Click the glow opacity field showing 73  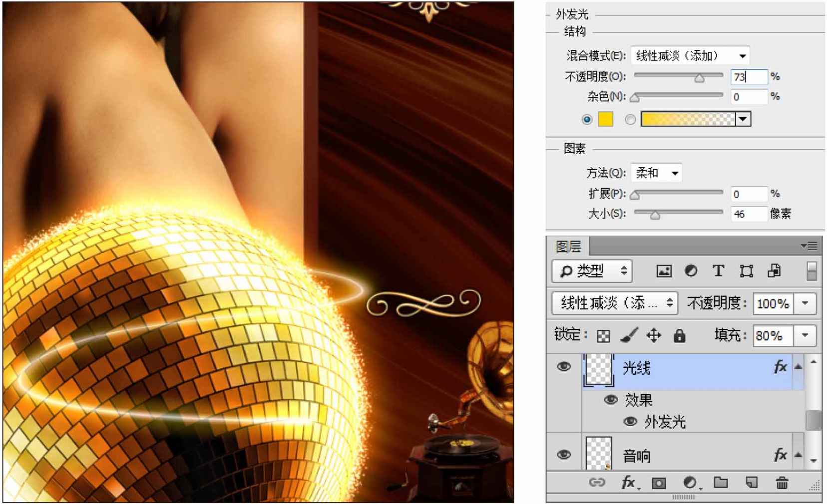coord(749,76)
